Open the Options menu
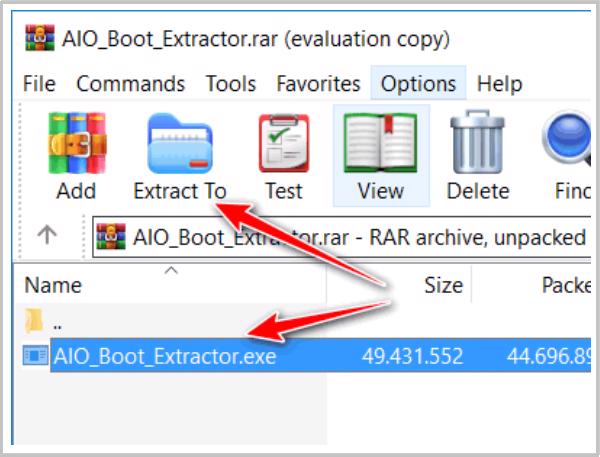600x457 pixels. (418, 83)
